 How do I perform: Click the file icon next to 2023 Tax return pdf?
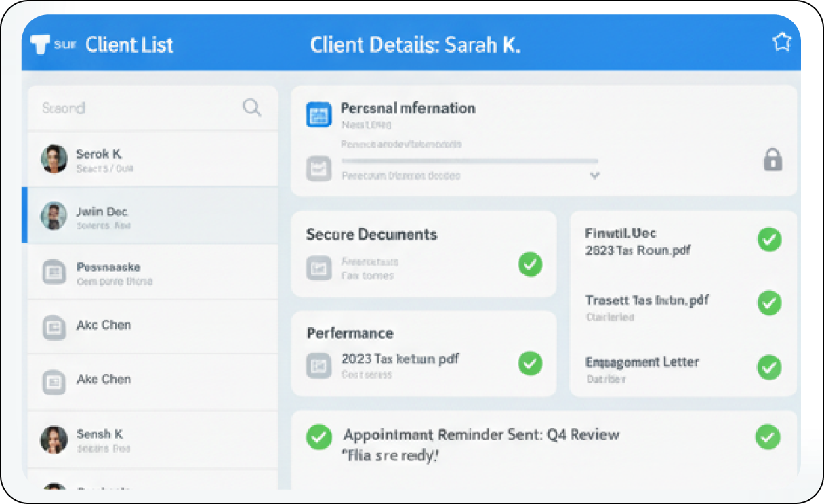[x=318, y=366]
